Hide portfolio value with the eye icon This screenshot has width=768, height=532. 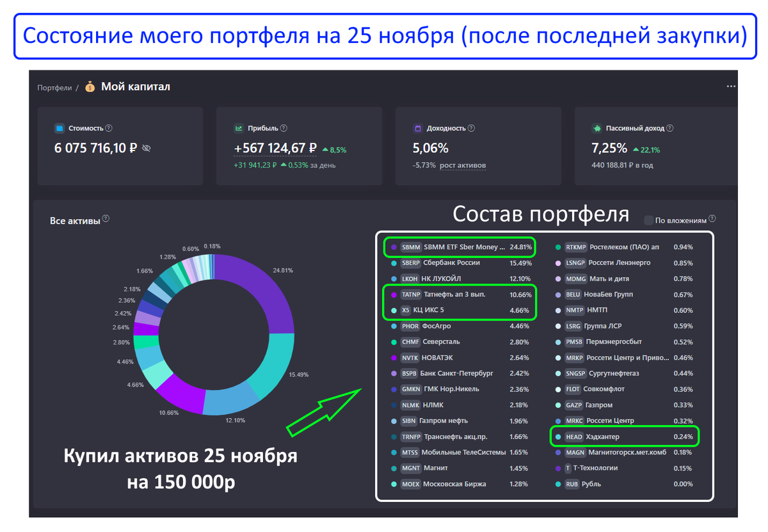146,149
